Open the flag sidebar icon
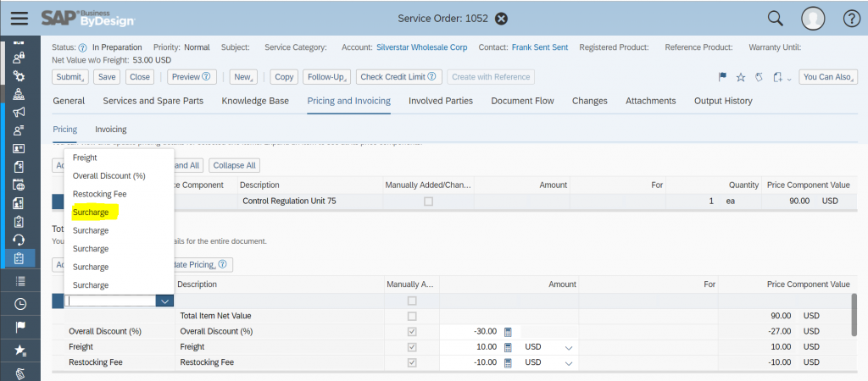This screenshot has width=868, height=381. pos(20,327)
